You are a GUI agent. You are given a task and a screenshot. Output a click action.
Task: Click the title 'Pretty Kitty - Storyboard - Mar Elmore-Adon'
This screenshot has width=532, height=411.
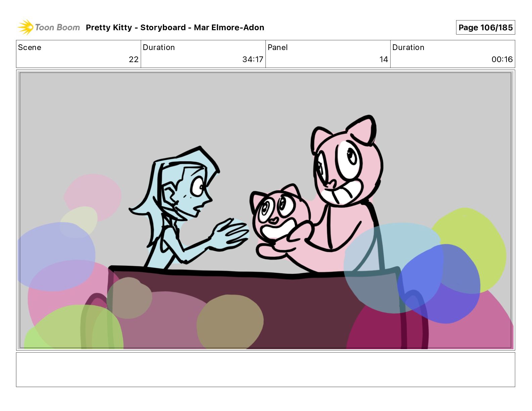click(175, 28)
